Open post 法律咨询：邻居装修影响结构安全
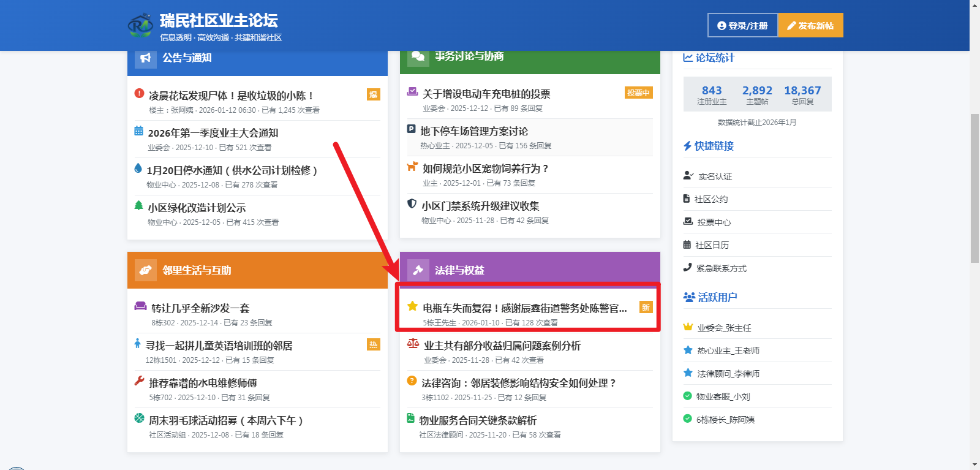 (519, 383)
